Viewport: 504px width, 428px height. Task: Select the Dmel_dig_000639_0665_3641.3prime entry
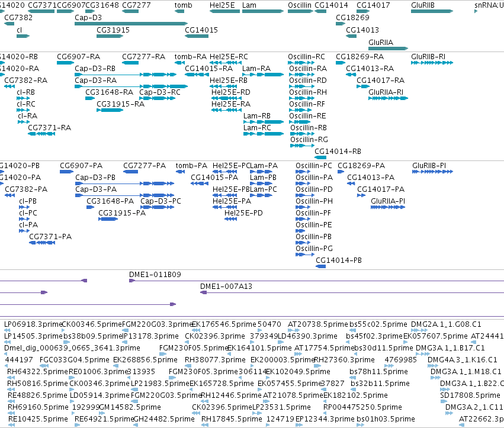pyautogui.click(x=72, y=348)
